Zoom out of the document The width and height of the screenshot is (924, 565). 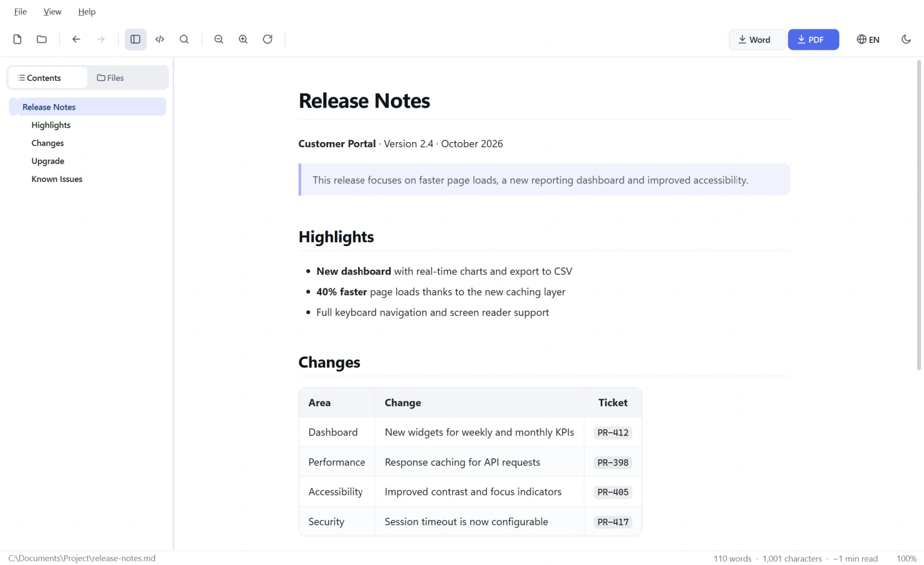point(219,39)
